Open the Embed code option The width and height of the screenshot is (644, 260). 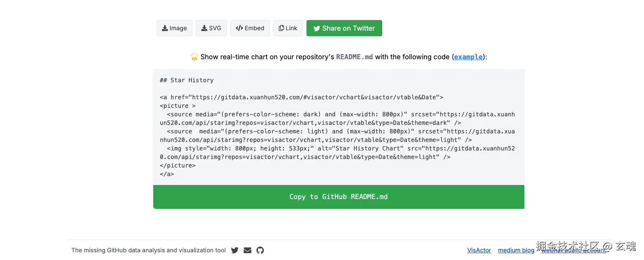click(x=250, y=28)
